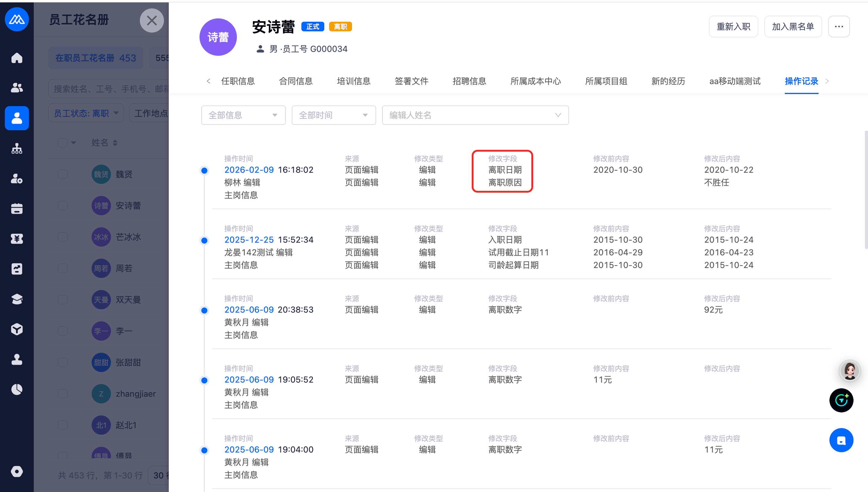Screen dimensions: 868x492
Task: Click the graduation cap training icon
Action: 17,299
